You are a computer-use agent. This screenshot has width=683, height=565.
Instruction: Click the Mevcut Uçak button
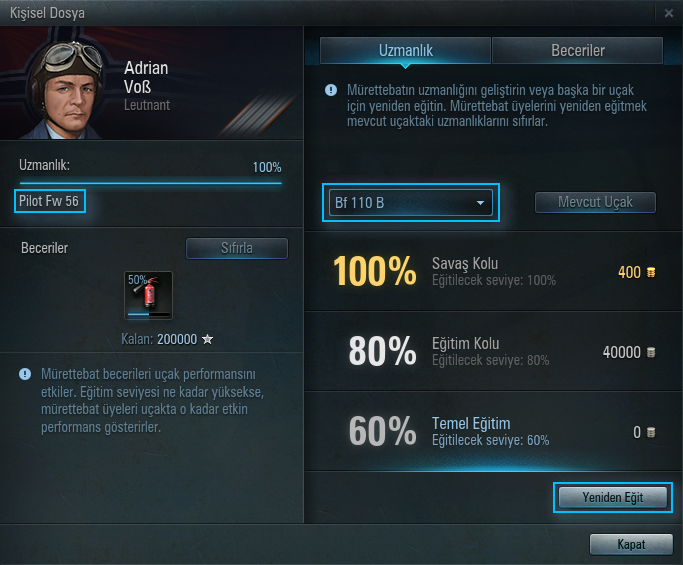(595, 203)
